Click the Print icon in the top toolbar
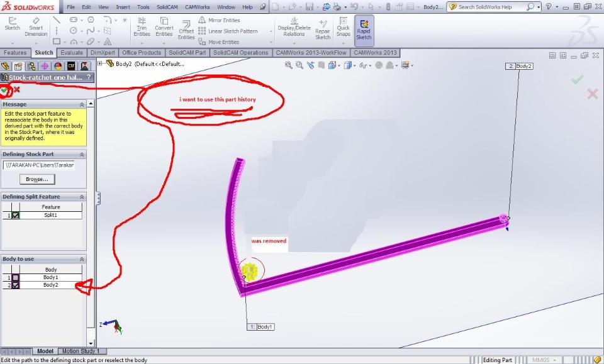 click(x=337, y=6)
